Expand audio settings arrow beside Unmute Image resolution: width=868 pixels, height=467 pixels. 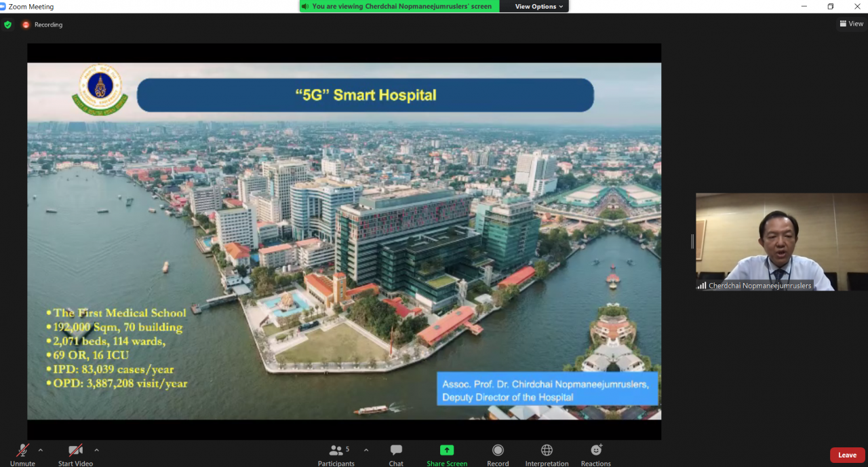pyautogui.click(x=41, y=450)
